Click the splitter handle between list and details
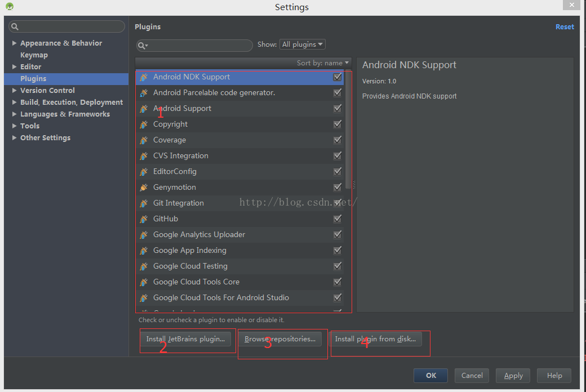 354,185
